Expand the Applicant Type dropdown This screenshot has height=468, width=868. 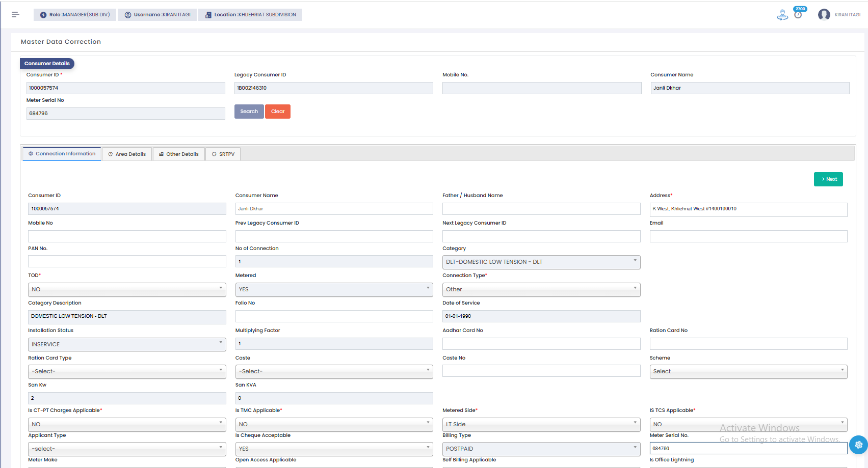127,449
